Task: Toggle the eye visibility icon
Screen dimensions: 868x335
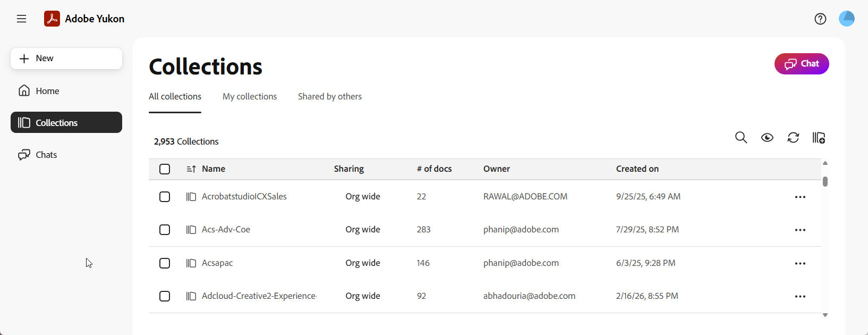Action: tap(767, 138)
